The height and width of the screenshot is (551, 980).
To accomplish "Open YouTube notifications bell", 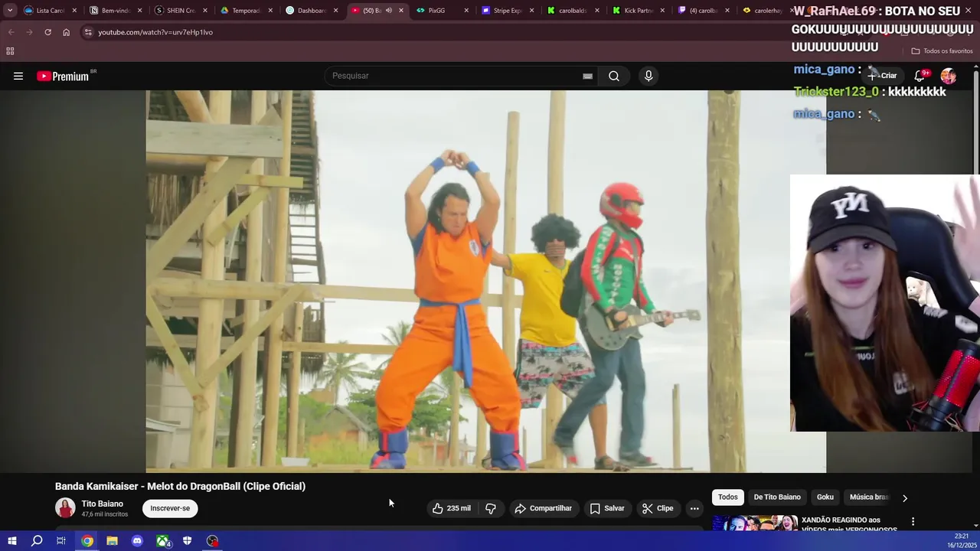I will [920, 76].
